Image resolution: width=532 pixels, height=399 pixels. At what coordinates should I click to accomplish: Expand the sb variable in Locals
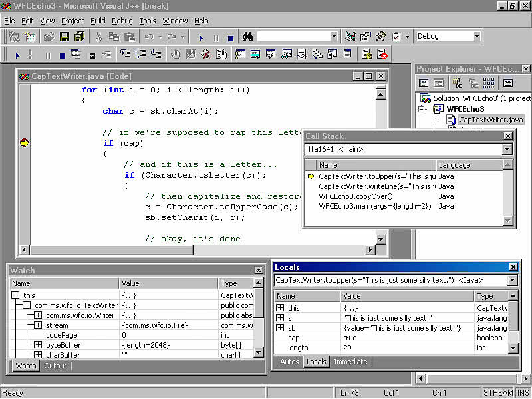coord(280,328)
